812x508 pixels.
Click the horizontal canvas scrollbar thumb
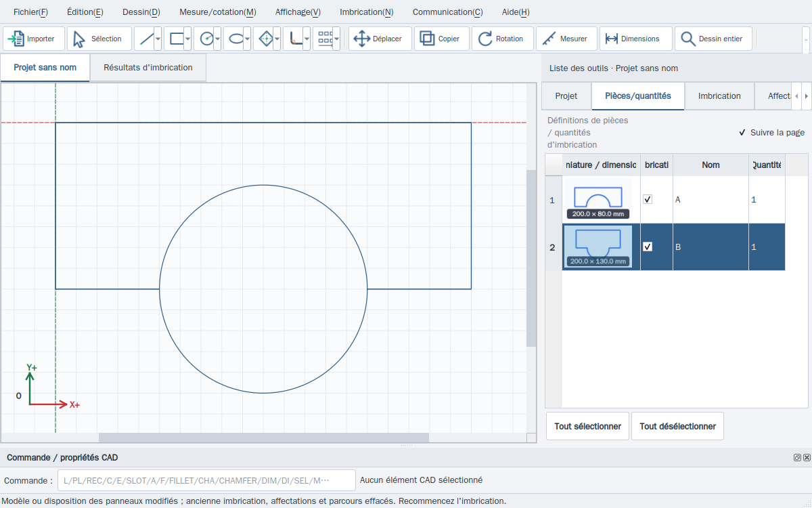pos(264,438)
